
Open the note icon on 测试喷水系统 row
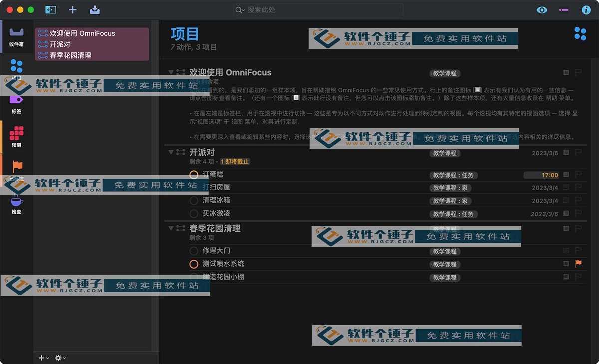566,264
